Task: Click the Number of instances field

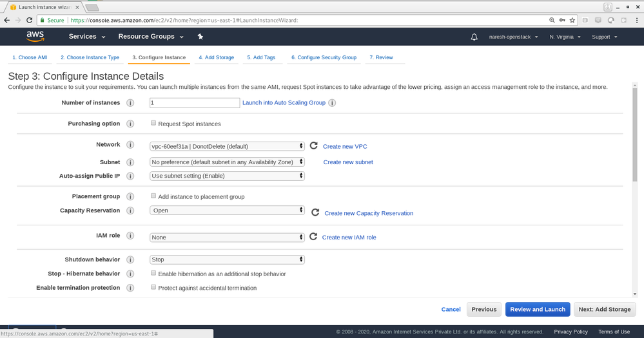Action: coord(195,103)
